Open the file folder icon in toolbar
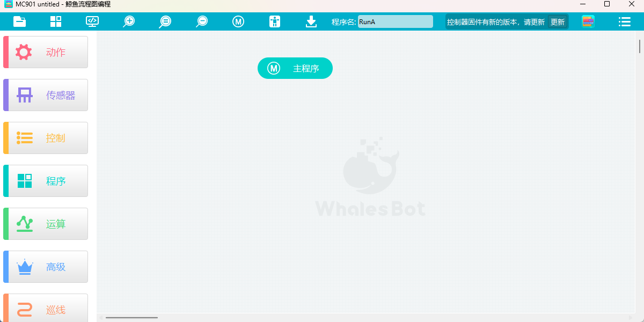The width and height of the screenshot is (644, 322). (x=20, y=21)
